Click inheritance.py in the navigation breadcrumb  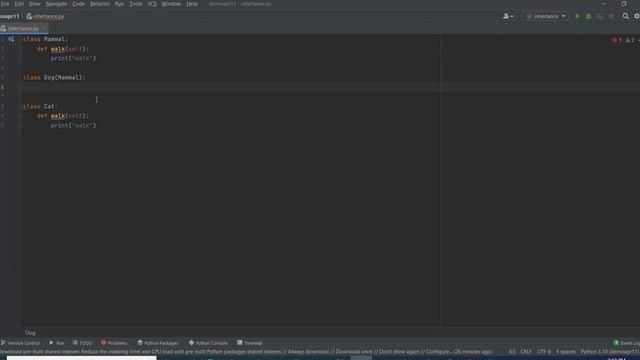tap(45, 16)
